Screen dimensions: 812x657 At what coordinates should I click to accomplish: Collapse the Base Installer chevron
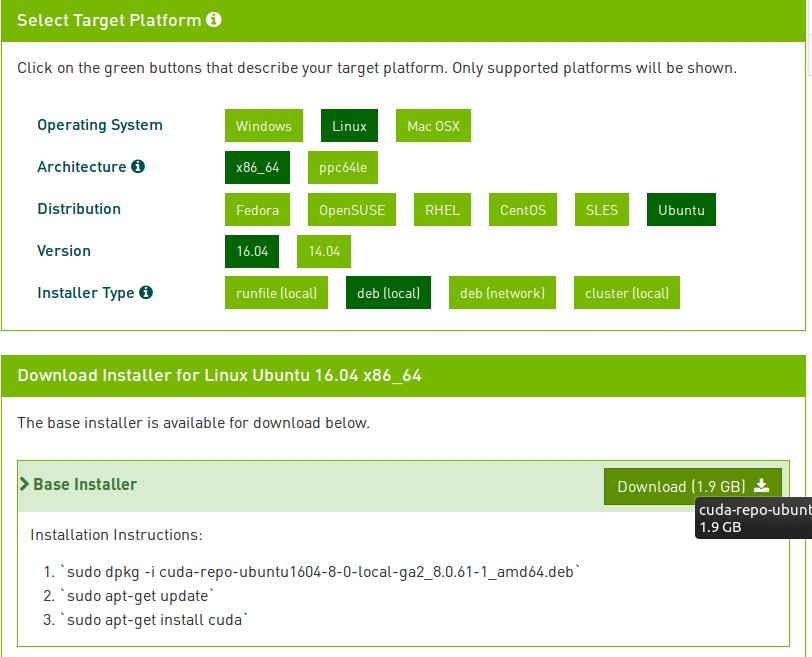coord(24,484)
